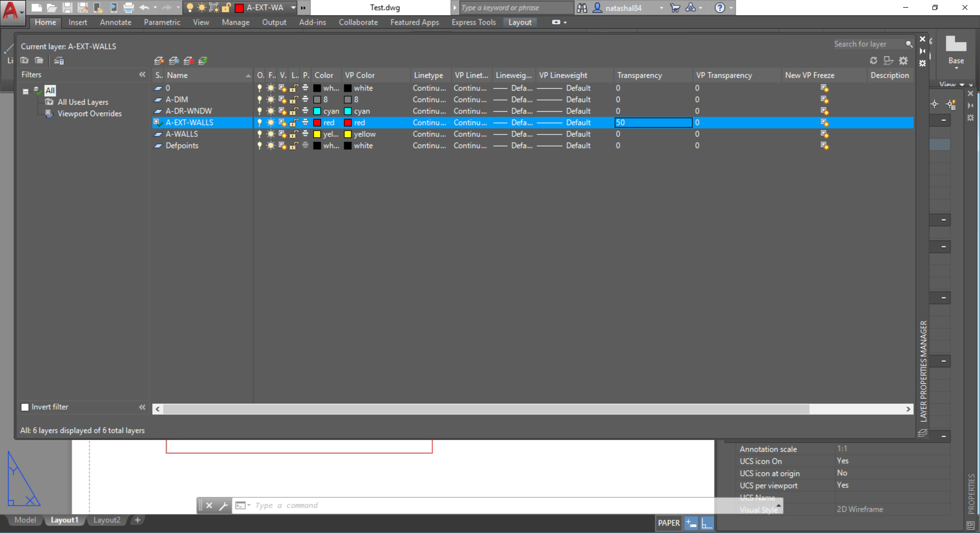
Task: Click the cyan color swatch of A-DR-WNDW
Action: pyautogui.click(x=317, y=111)
